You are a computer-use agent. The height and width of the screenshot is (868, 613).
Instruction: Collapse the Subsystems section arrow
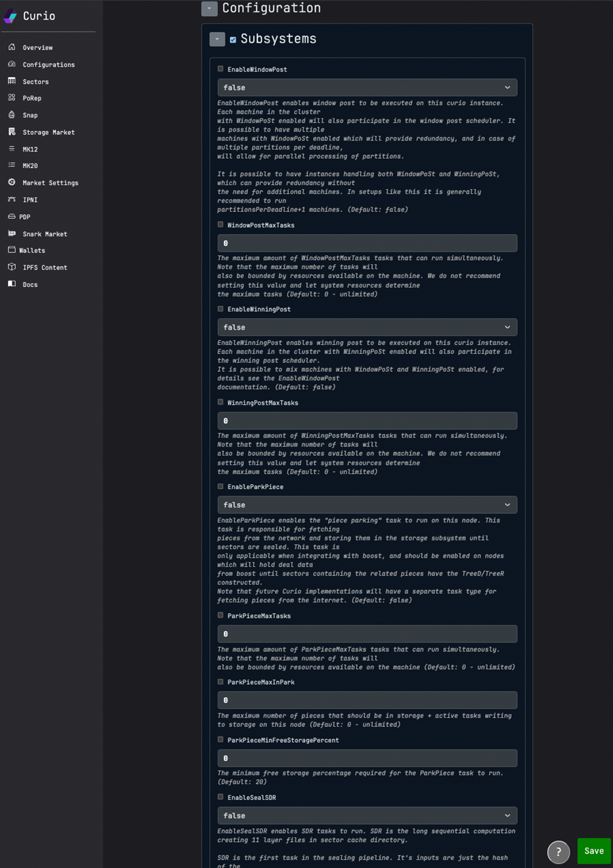[x=217, y=39]
